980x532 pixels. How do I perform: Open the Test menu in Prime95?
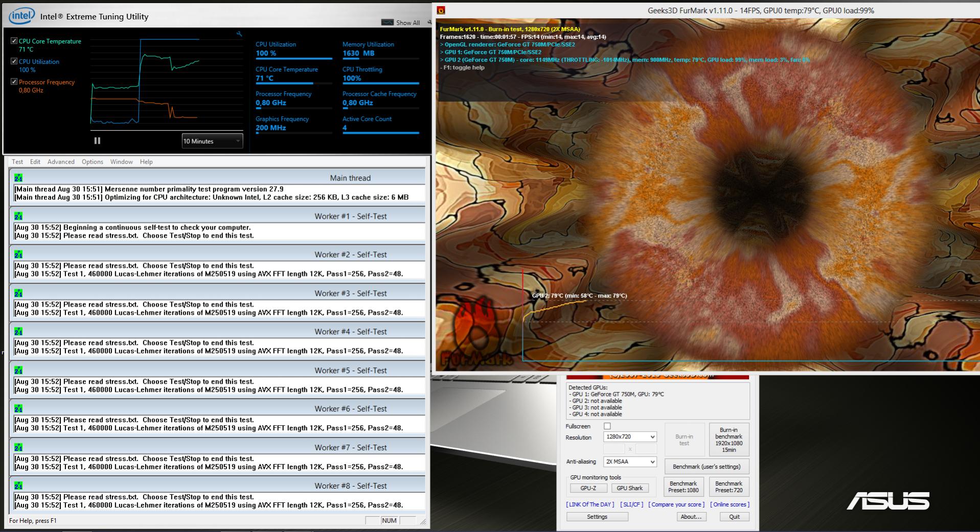click(x=17, y=161)
